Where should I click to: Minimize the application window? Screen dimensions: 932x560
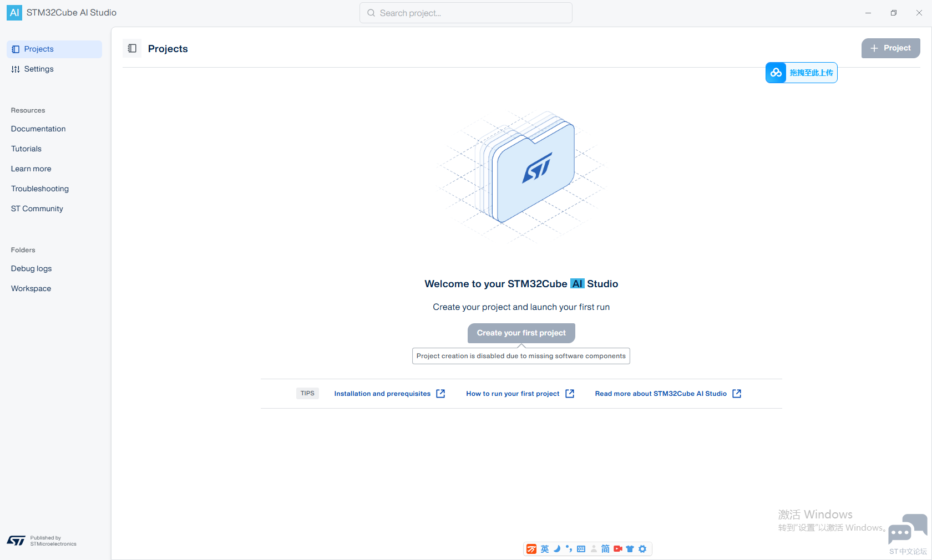(868, 13)
